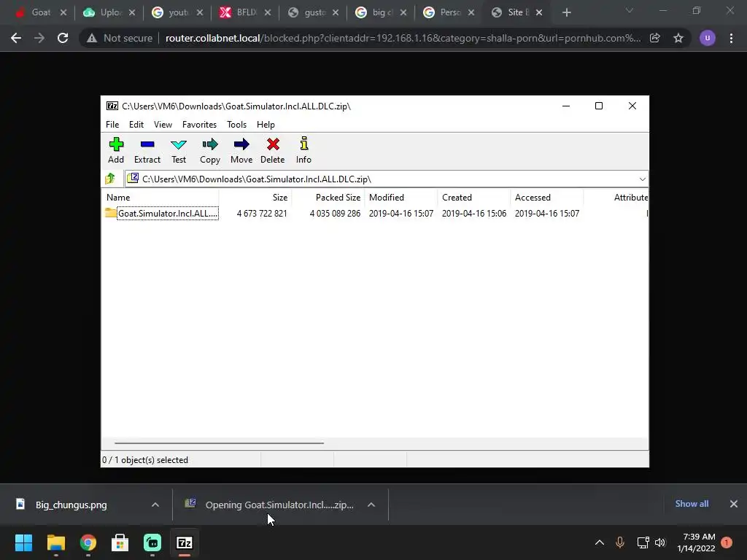Screen dimensions: 747x560
Task: Go up one folder level with the green arrow icon
Action: [110, 179]
